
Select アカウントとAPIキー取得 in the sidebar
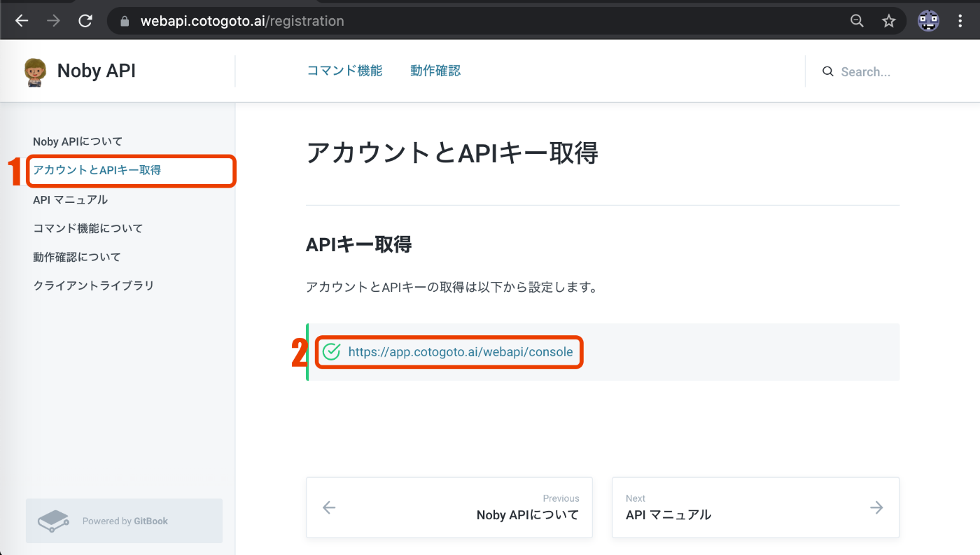pyautogui.click(x=97, y=170)
